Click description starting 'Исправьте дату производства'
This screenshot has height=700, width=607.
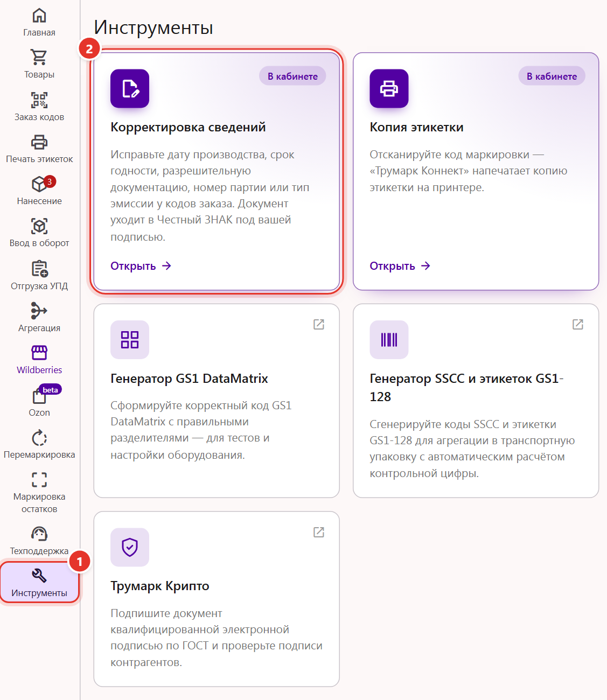pyautogui.click(x=210, y=195)
